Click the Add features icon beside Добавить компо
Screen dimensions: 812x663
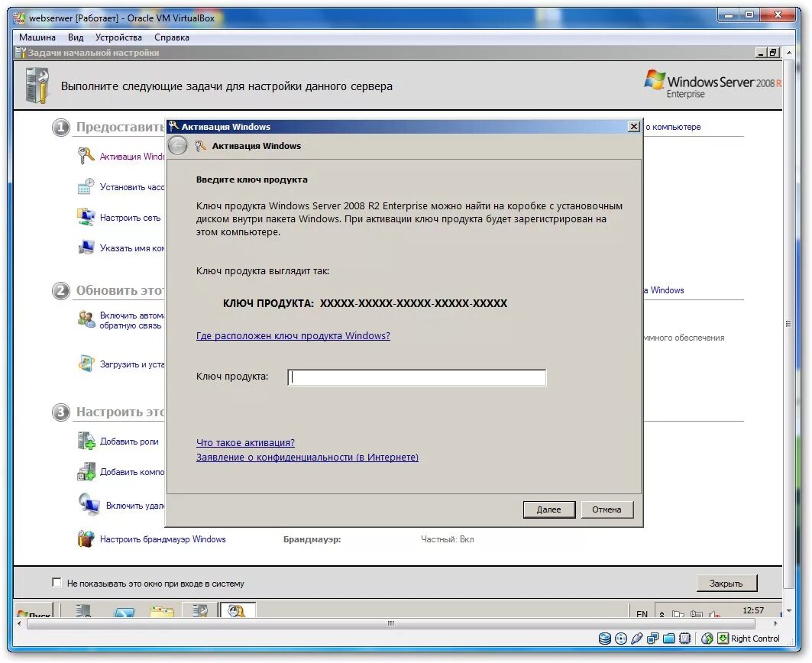[x=86, y=471]
